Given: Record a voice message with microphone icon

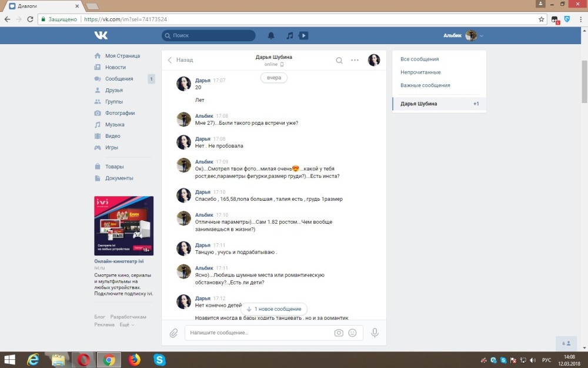Looking at the screenshot, I should 375,333.
